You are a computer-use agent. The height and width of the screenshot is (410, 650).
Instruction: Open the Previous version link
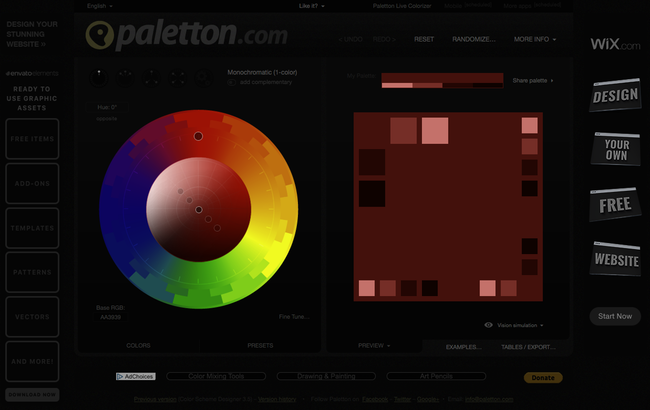click(155, 399)
